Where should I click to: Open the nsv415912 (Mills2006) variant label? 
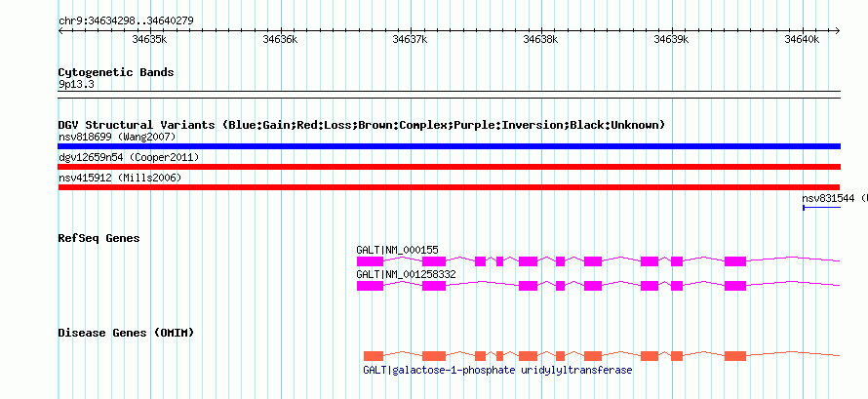pyautogui.click(x=120, y=179)
